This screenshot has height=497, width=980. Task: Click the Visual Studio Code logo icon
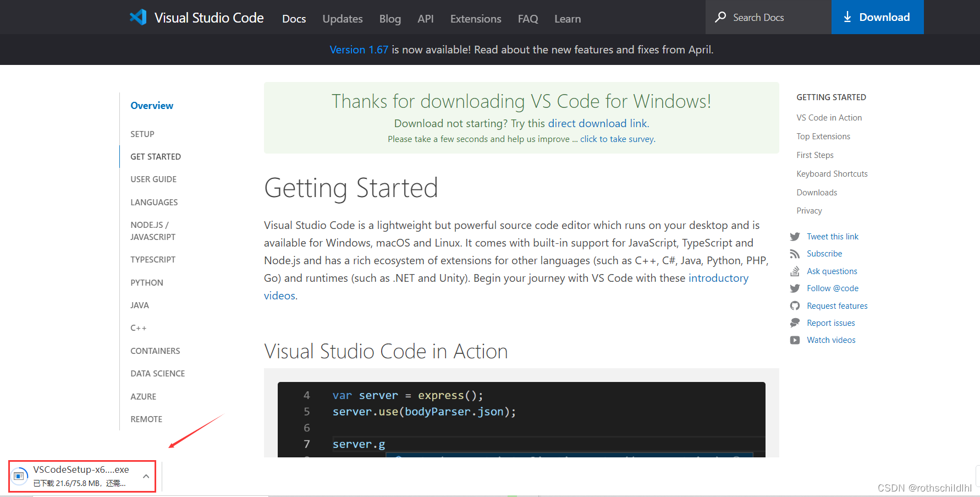pyautogui.click(x=138, y=17)
